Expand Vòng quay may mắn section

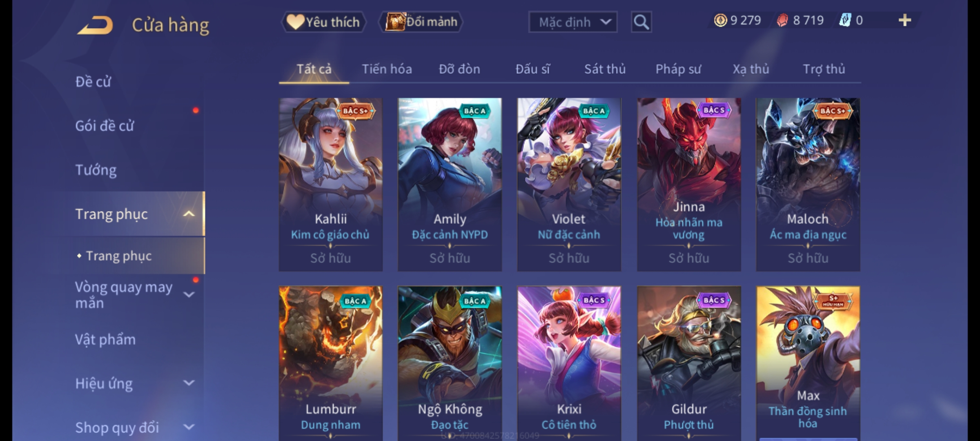pos(189,294)
